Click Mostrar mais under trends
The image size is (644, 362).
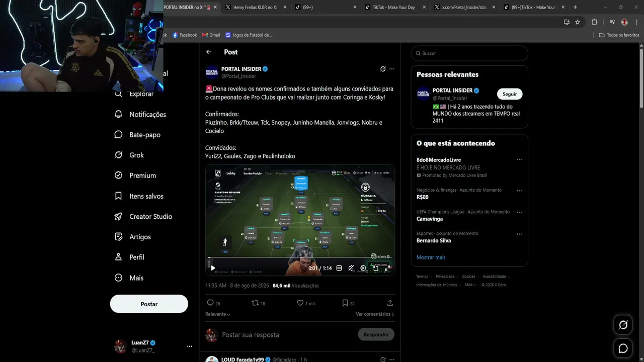(x=431, y=257)
